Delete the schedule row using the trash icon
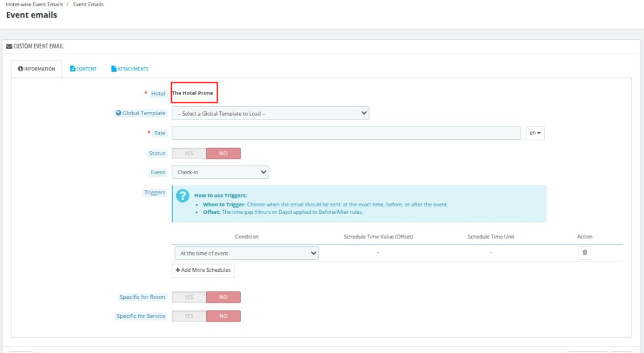This screenshot has height=353, width=644. (585, 252)
